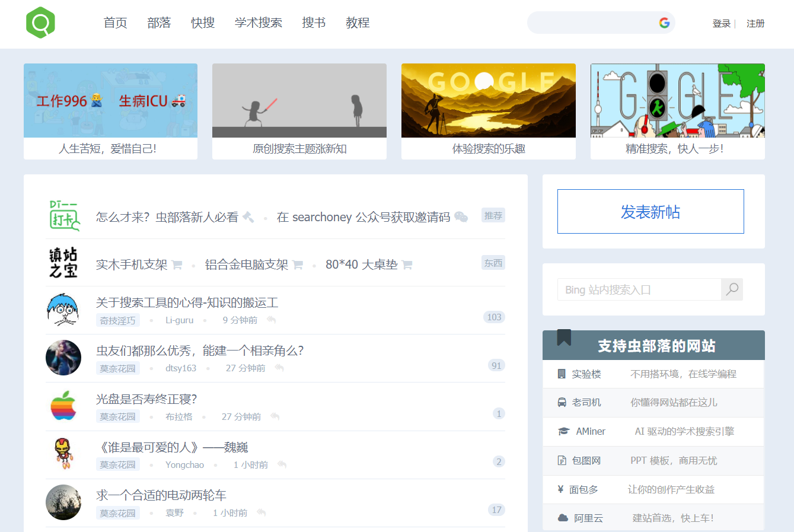
Task: Click the 东西 tag
Action: [493, 263]
